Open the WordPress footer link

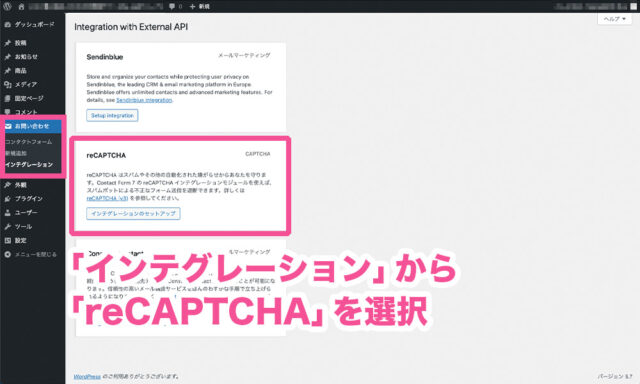point(87,376)
